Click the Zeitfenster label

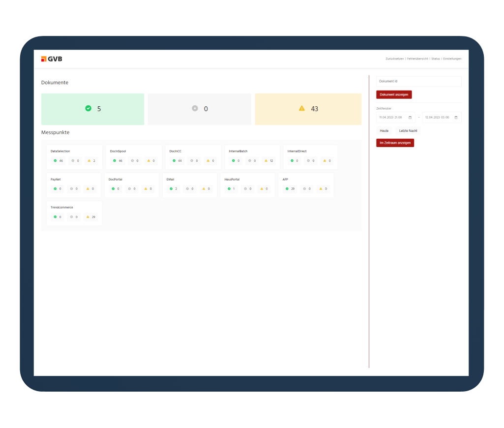384,109
